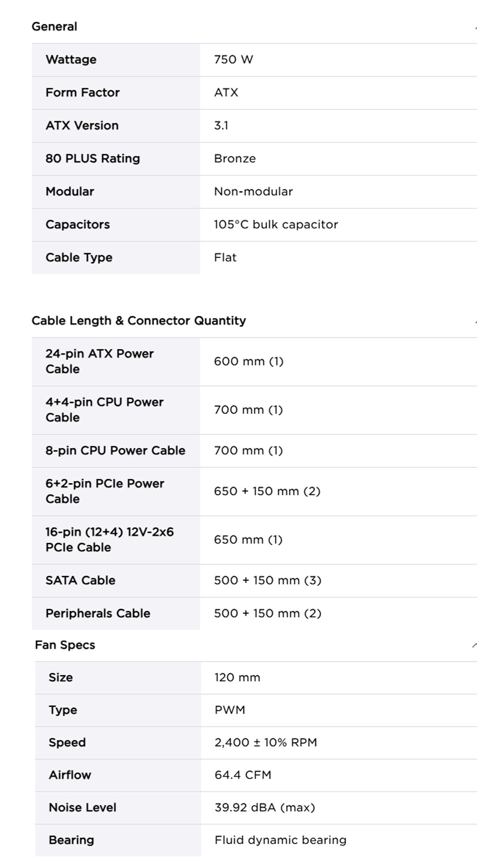Viewport: 477px width, 868px height.
Task: Click Cable Length & Connector Quantity heading
Action: (139, 321)
